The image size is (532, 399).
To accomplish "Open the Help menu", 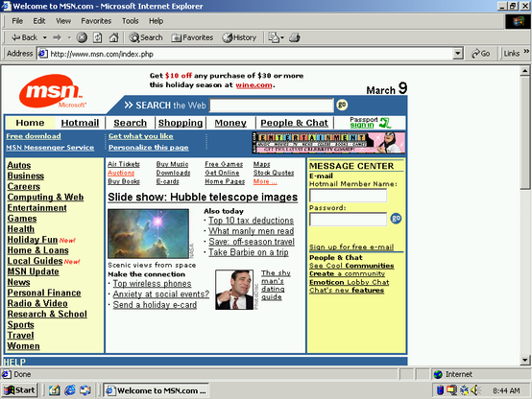I will (x=156, y=21).
